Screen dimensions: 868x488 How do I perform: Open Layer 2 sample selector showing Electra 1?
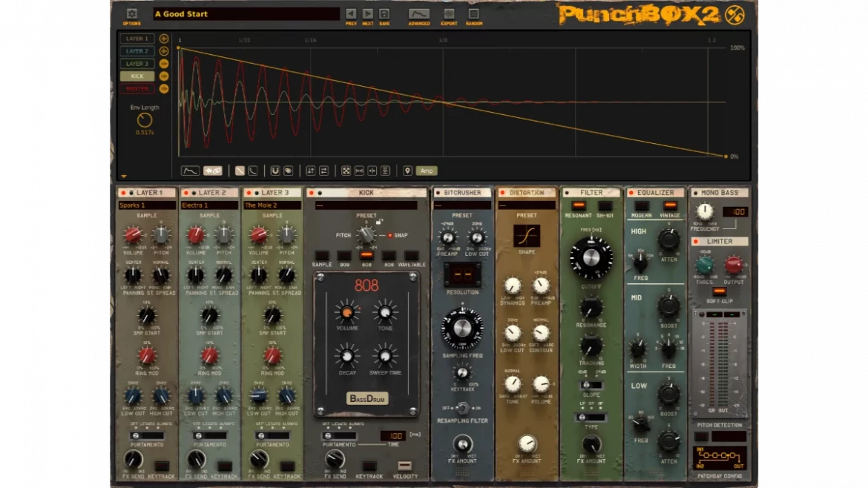click(209, 205)
